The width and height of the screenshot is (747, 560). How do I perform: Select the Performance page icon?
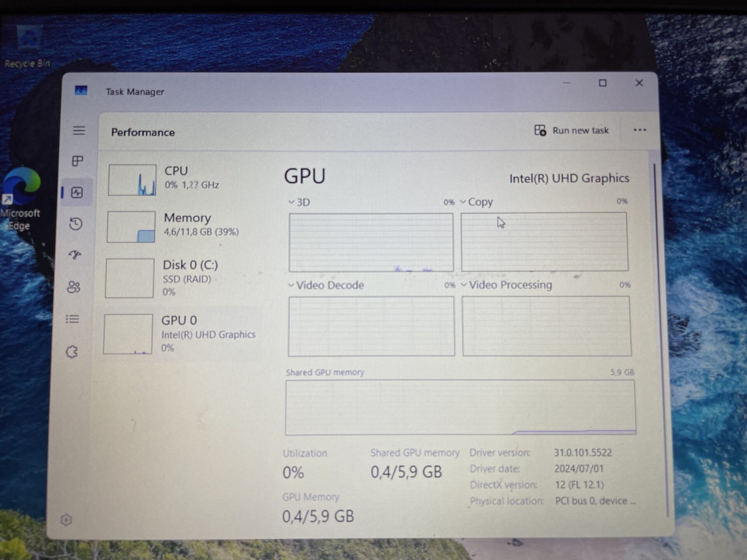77,192
